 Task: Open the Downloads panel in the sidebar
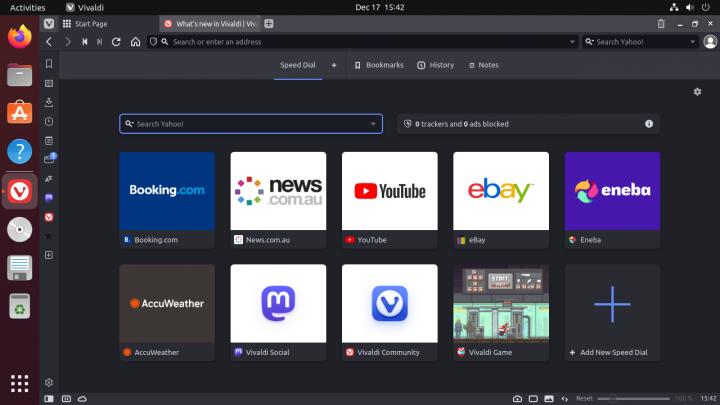click(x=49, y=102)
